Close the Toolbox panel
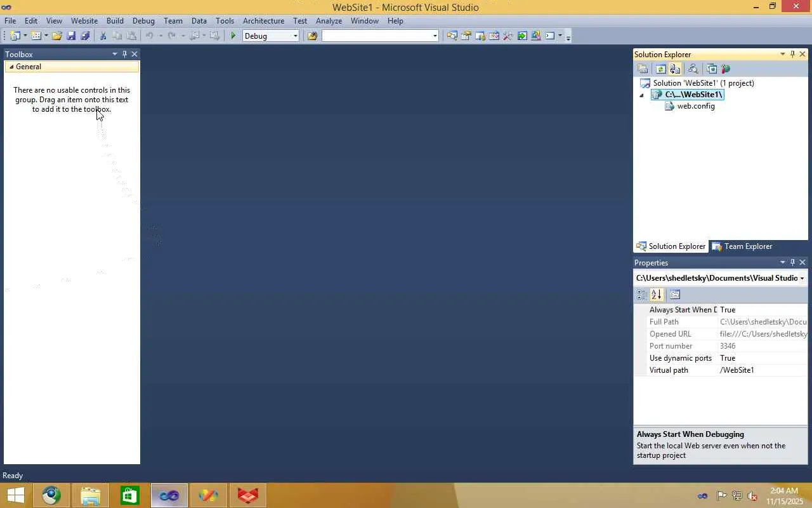 [x=134, y=54]
